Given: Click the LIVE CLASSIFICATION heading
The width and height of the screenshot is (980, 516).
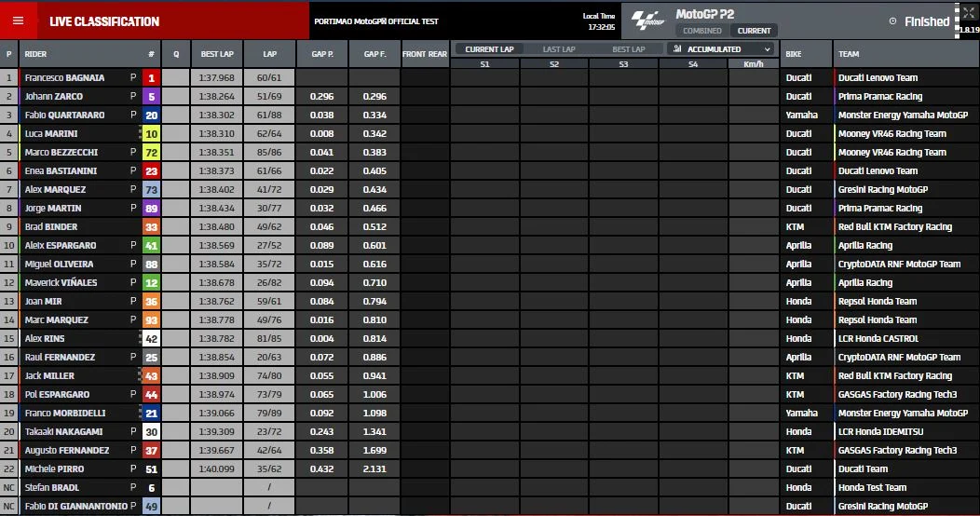Looking at the screenshot, I should coord(104,21).
